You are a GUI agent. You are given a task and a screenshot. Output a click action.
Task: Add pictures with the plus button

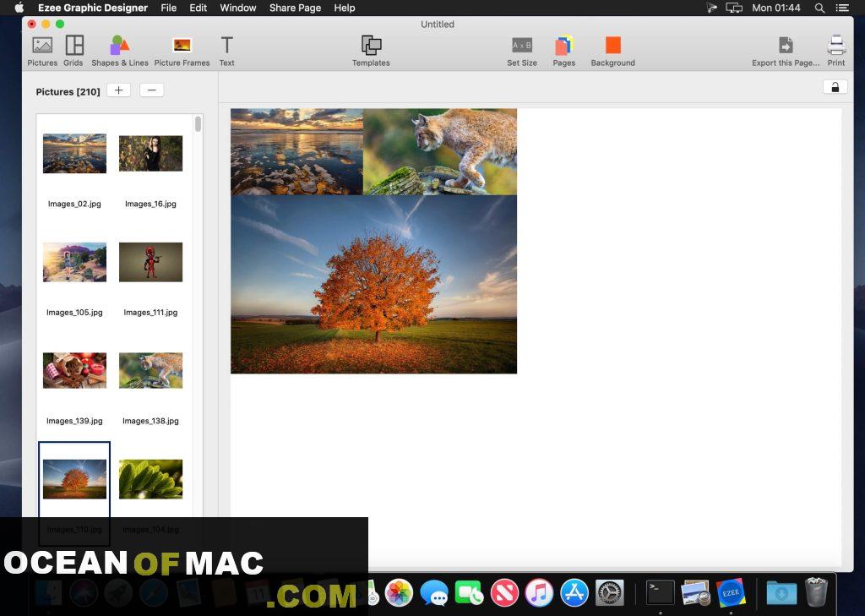tap(118, 90)
